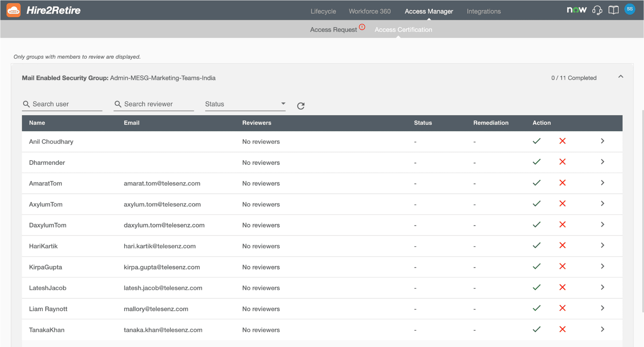Image resolution: width=644 pixels, height=347 pixels.
Task: Refresh the access certification list
Action: tap(301, 105)
